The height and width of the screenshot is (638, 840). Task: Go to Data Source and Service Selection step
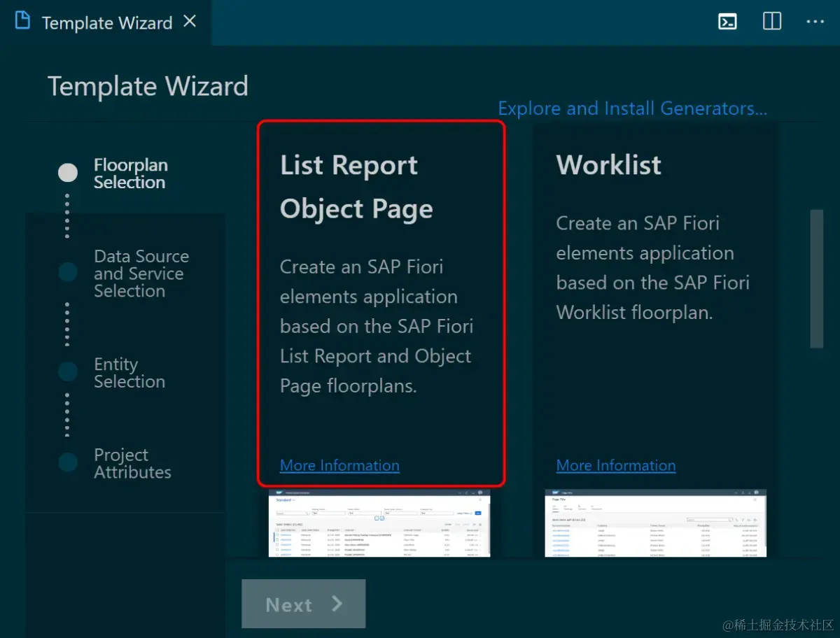(141, 274)
